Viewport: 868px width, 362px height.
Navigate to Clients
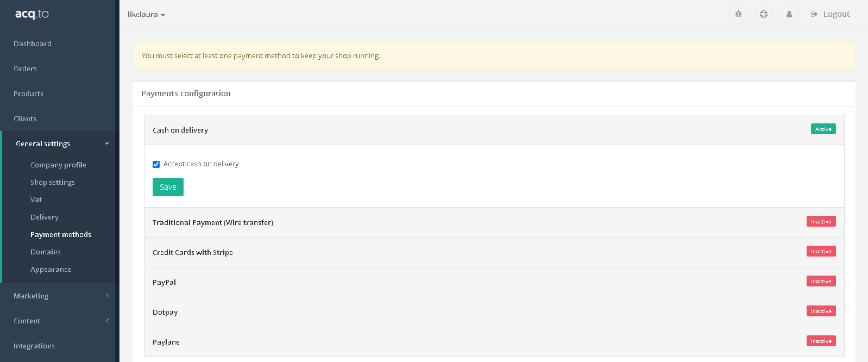(x=25, y=118)
